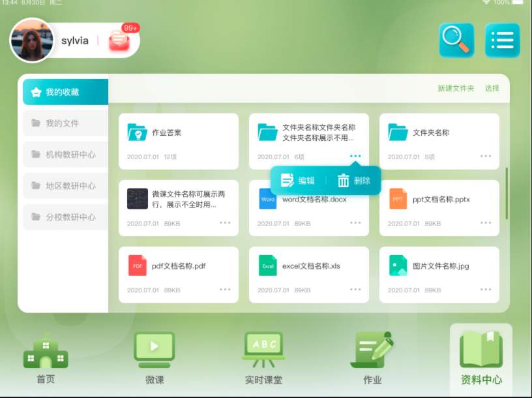Click the PDF icon on pdf文档名称.pdf
The image size is (532, 398).
[x=137, y=266]
